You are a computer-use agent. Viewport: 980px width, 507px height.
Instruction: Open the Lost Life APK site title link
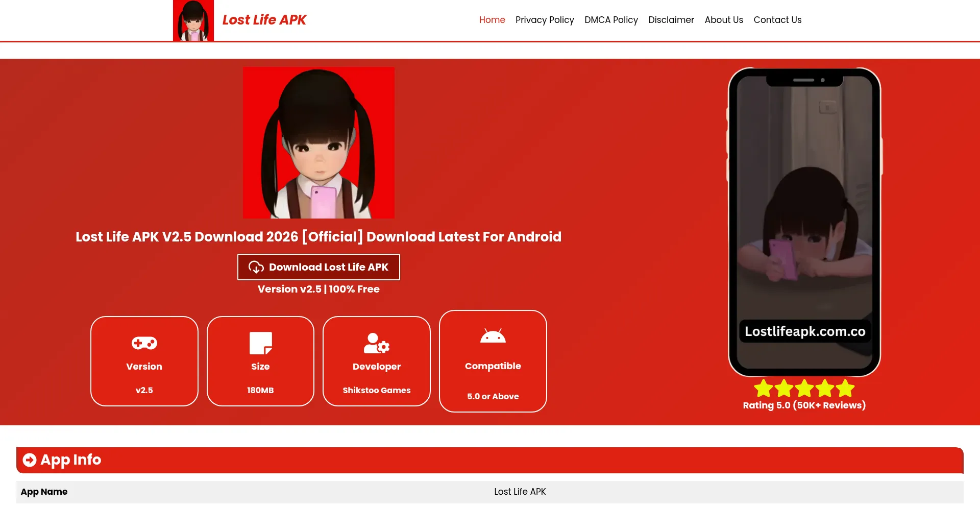click(x=264, y=20)
